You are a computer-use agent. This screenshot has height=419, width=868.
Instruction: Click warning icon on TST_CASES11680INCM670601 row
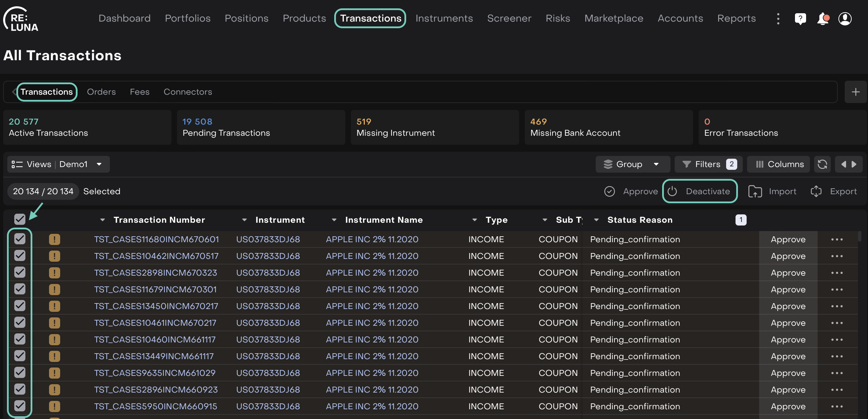click(x=55, y=239)
